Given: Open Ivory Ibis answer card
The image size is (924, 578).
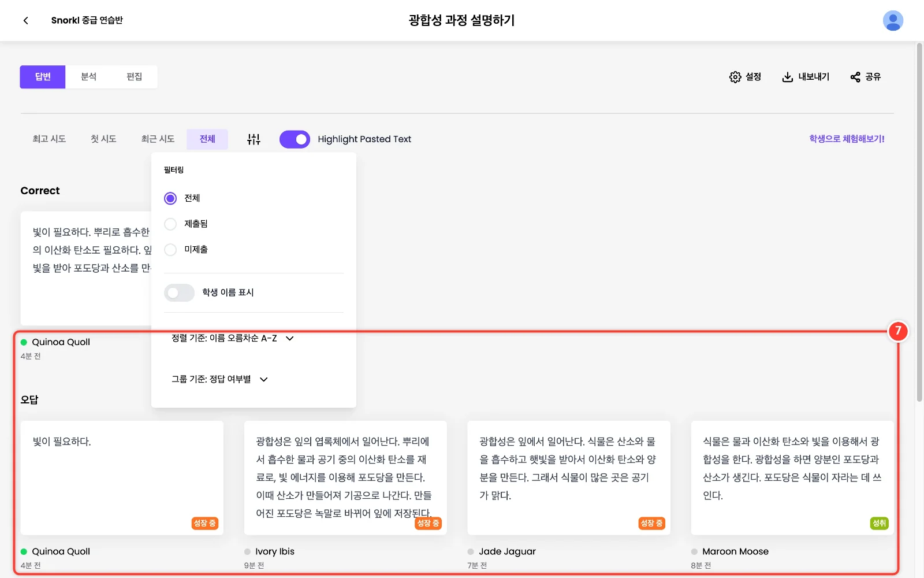Looking at the screenshot, I should click(x=345, y=477).
